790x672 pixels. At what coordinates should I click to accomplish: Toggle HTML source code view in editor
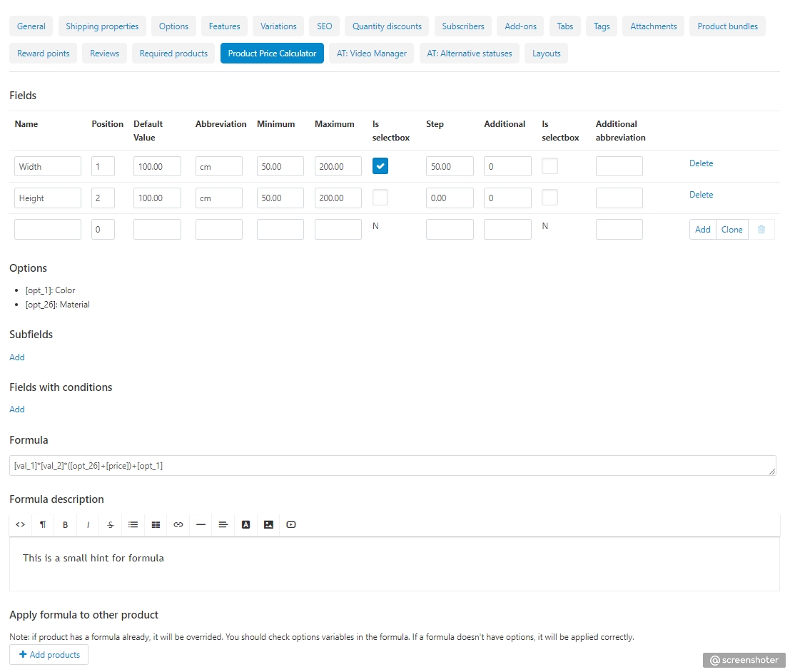click(21, 524)
